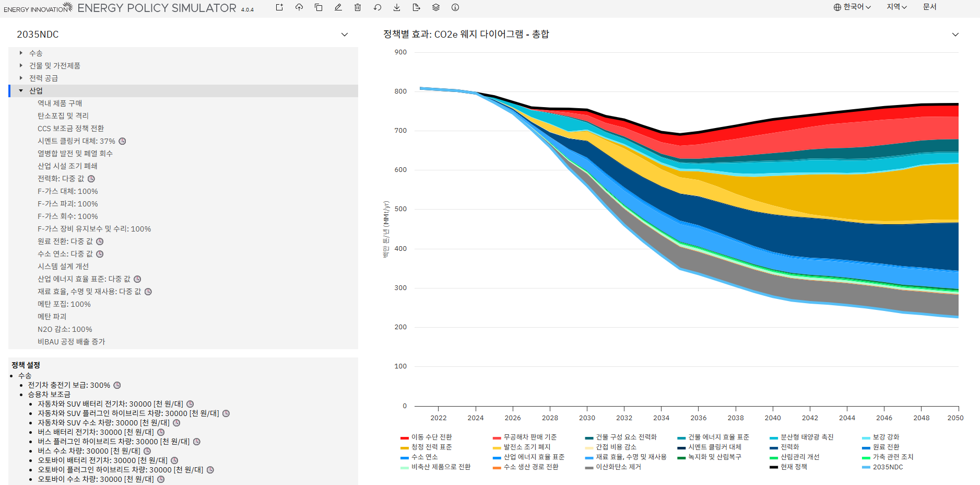Click the cloud upload icon
Image resolution: width=980 pixels, height=485 pixels.
299,7
